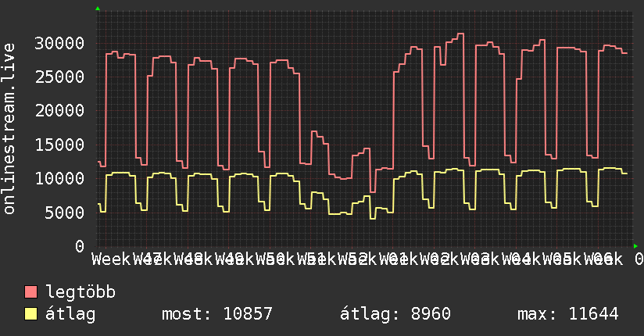Click the green arrow ending x-axis
The image size is (644, 336).
(x=635, y=246)
